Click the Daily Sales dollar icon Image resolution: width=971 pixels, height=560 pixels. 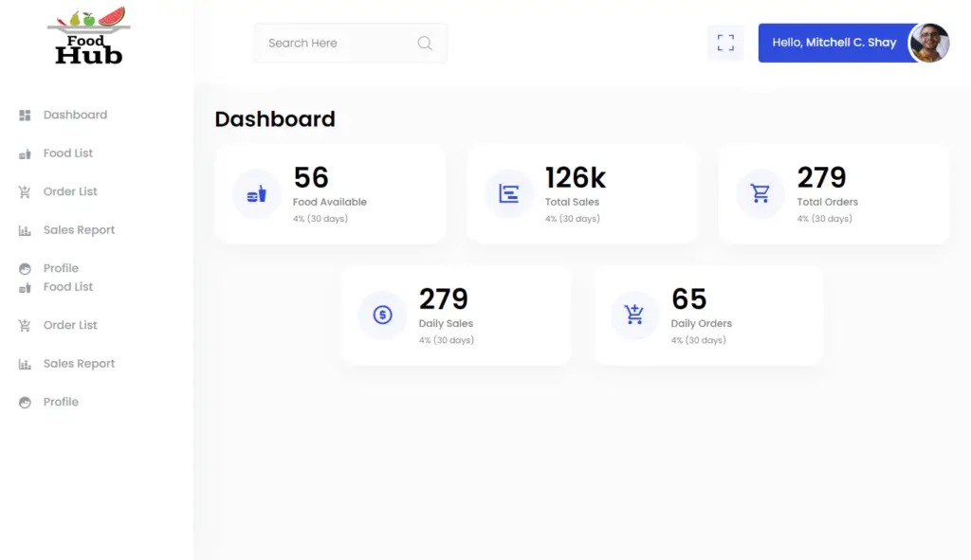click(382, 316)
